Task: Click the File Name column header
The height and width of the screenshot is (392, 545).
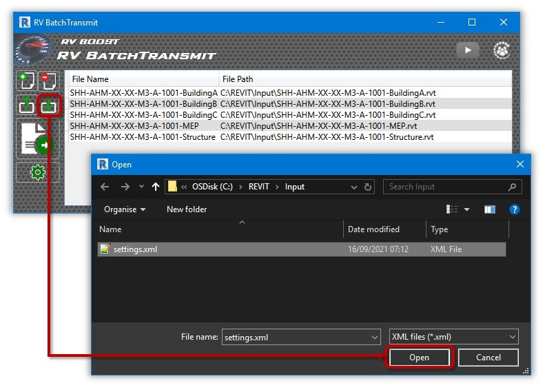Action: pyautogui.click(x=143, y=79)
